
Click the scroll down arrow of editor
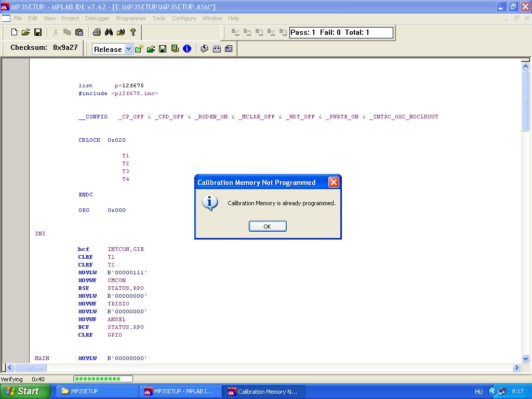pos(525,358)
